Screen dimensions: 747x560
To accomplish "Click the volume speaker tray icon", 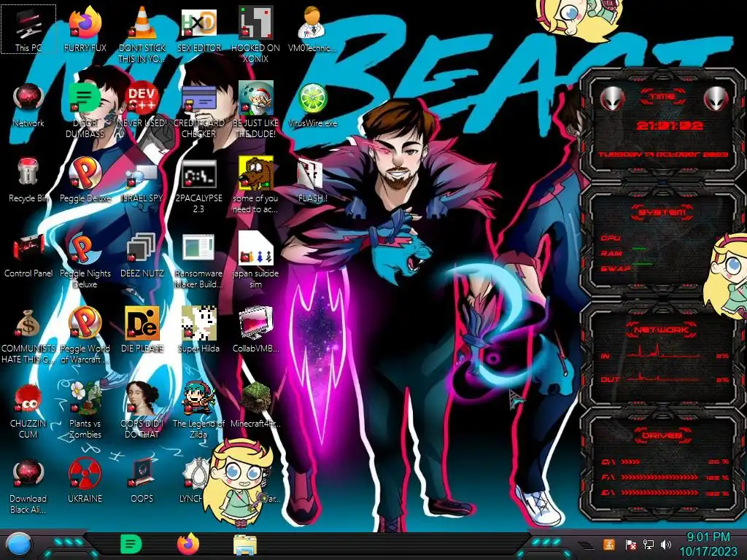I will pos(666,544).
